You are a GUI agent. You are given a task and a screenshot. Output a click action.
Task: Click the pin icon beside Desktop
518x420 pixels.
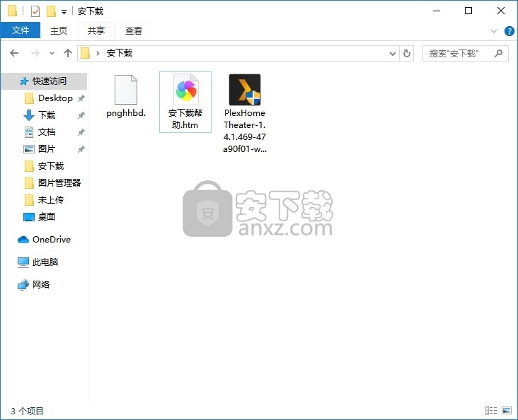[81, 98]
